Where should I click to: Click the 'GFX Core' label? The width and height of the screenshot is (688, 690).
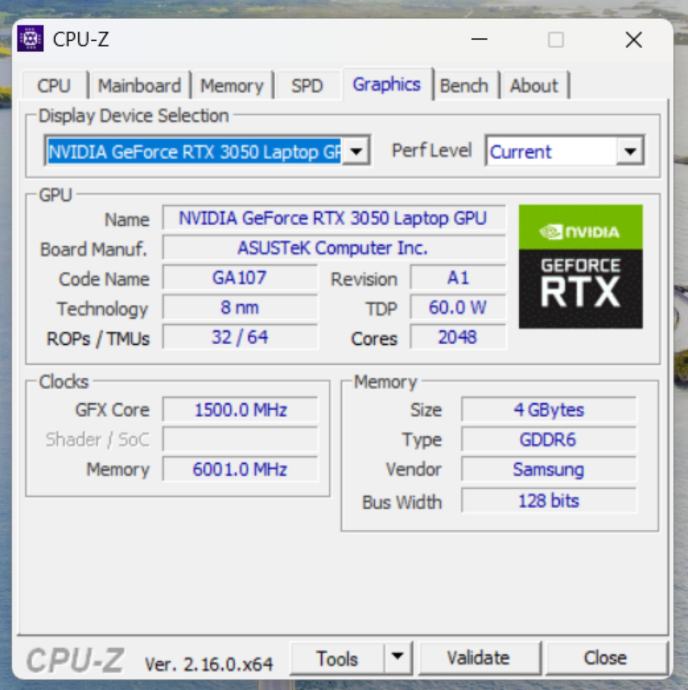(112, 410)
